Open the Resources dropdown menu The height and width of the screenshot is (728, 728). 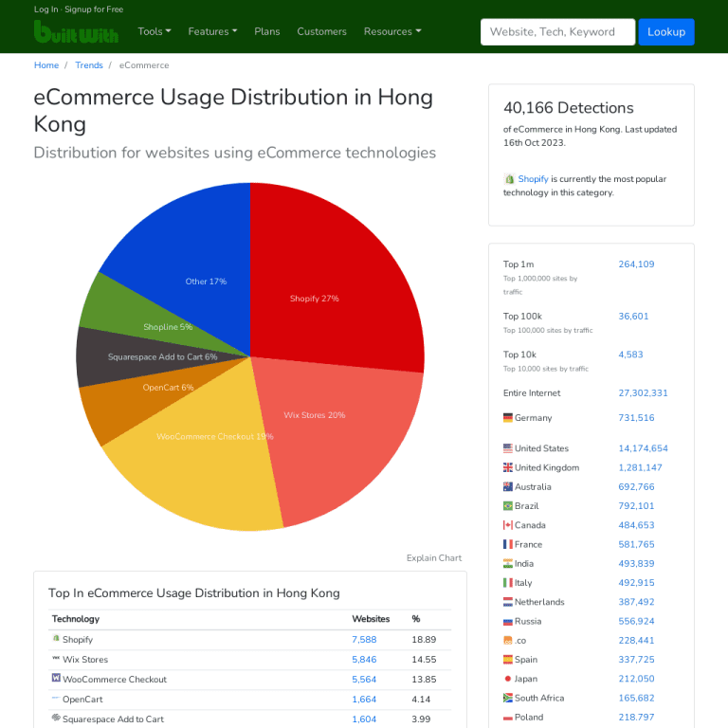pos(392,31)
